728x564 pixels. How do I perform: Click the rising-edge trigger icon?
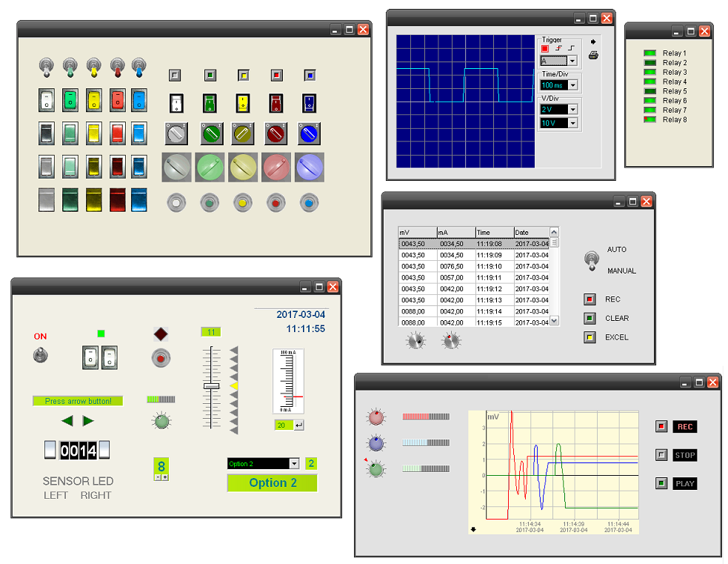558,48
